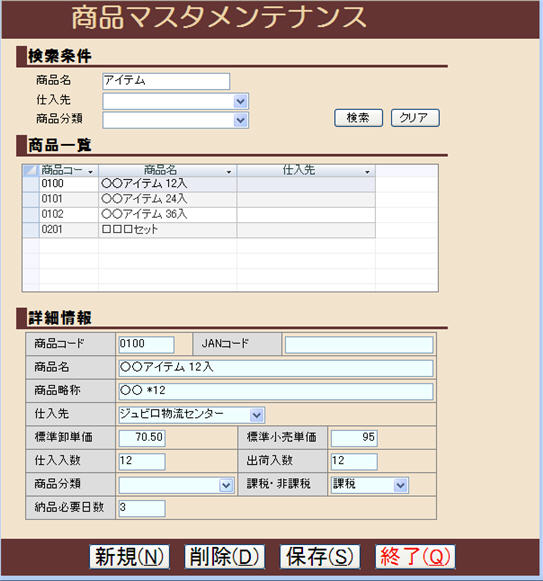Viewport: 543px width, 581px height.
Task: Click the 終了(Q) quit button
Action: coord(415,556)
